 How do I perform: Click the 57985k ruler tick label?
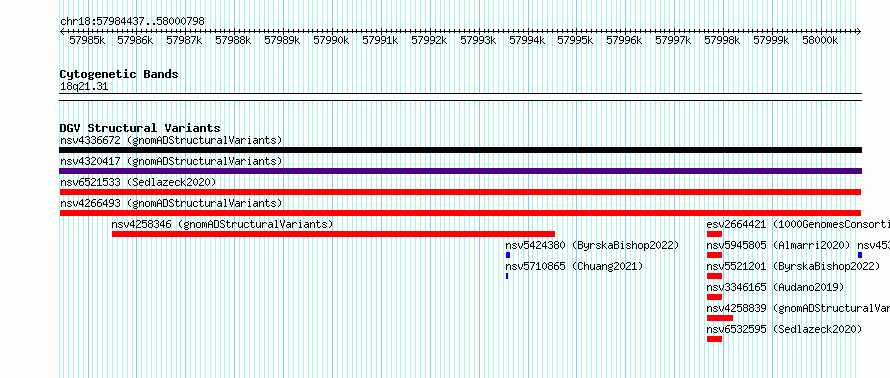[x=87, y=40]
